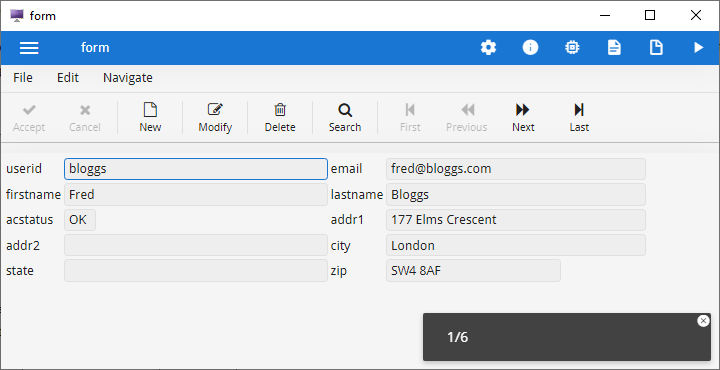Click the userid field containing bloggs
Screen dimensions: 720x370
coord(196,169)
